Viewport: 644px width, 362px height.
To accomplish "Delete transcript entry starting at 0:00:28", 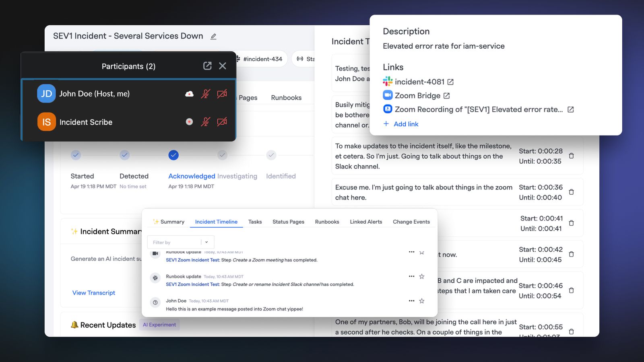I will coord(571,156).
